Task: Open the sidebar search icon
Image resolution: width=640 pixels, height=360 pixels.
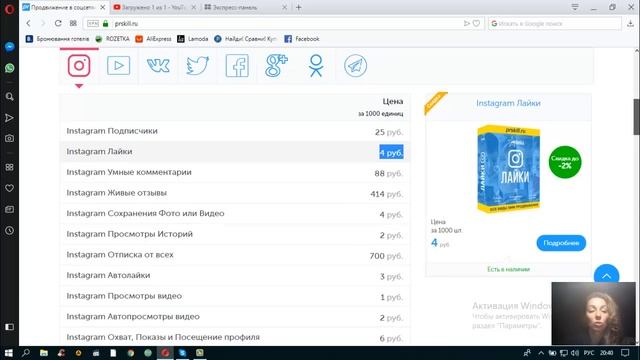Action: (9, 97)
